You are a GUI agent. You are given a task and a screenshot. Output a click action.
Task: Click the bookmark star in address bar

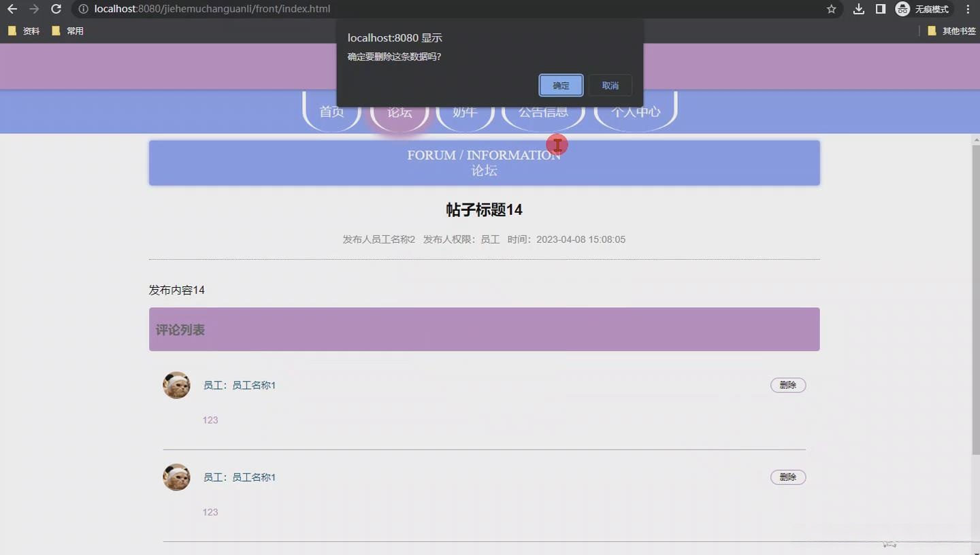(x=830, y=10)
